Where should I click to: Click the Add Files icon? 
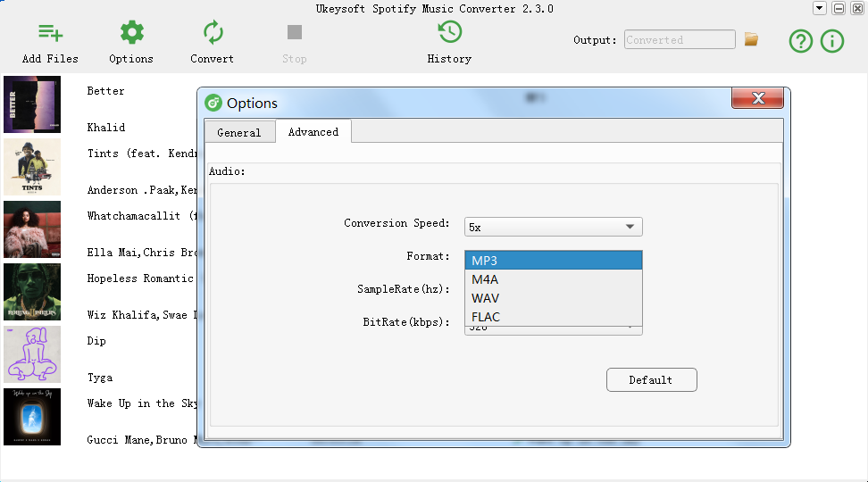click(50, 33)
